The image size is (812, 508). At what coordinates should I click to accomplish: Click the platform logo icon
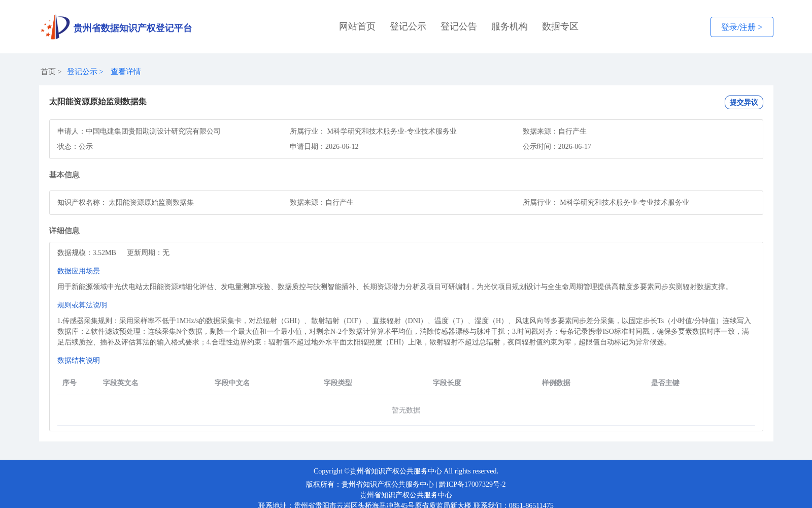tap(55, 27)
